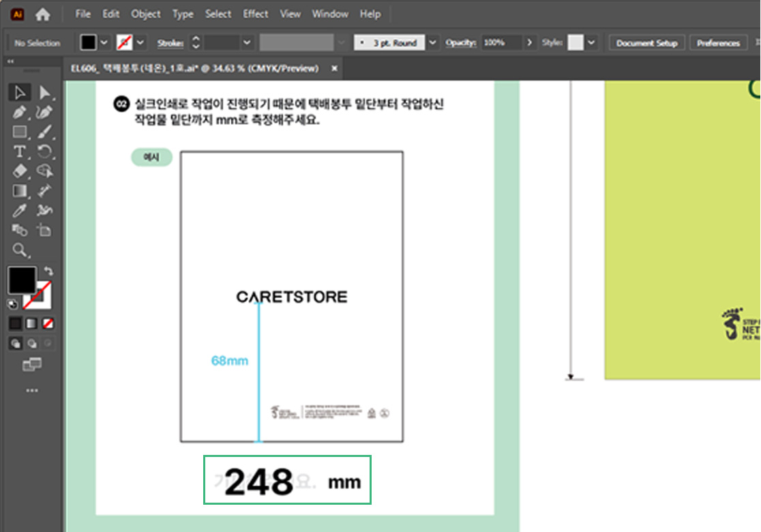Open brush definition dropdown arrow
This screenshot has height=532, width=761.
click(432, 43)
